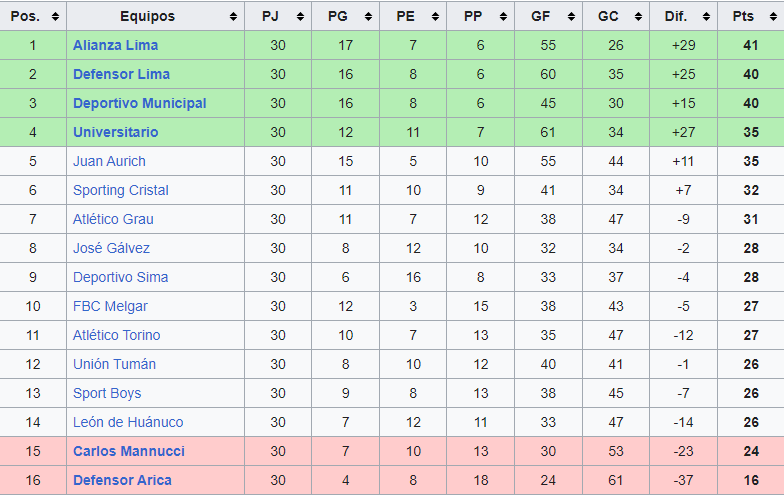Sort by Dif. column arrow icon
Screen dimensions: 784x495
(706, 16)
